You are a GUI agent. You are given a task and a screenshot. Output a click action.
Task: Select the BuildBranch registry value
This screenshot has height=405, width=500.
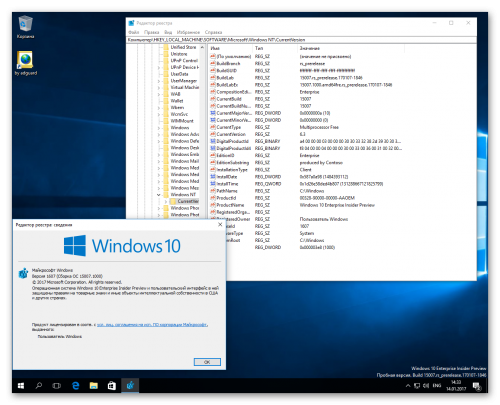point(228,64)
